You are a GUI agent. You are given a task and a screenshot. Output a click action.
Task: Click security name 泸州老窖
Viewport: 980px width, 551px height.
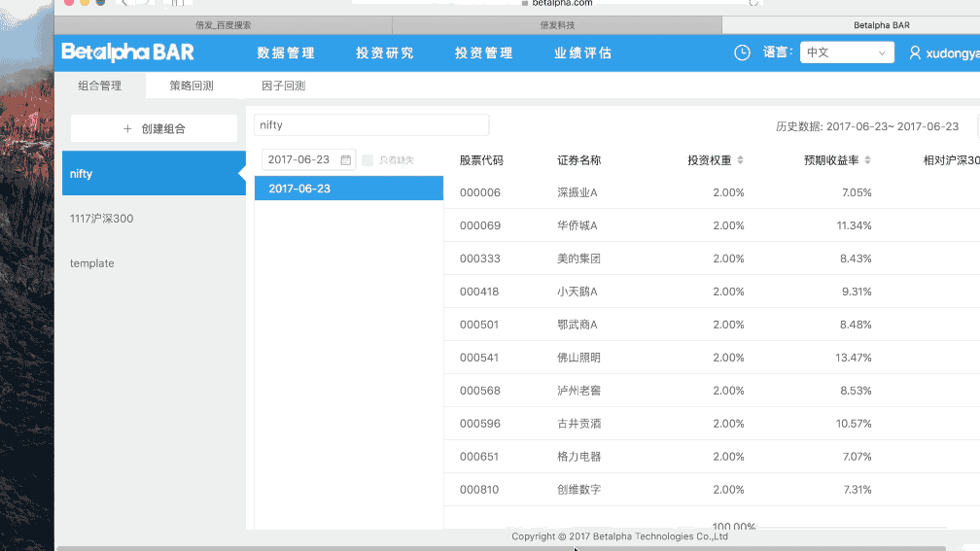(578, 391)
